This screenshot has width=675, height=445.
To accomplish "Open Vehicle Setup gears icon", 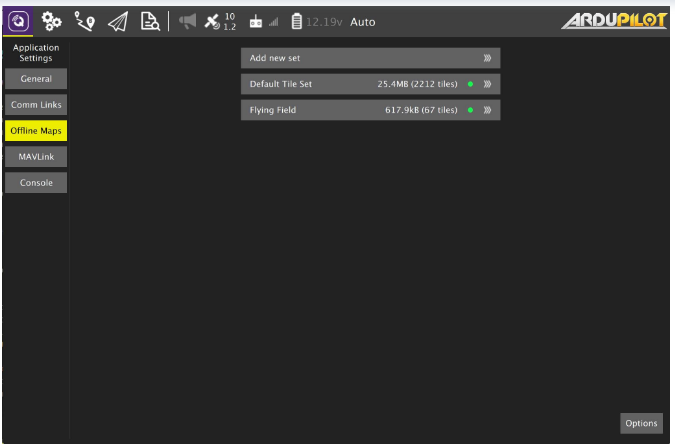I will (x=54, y=21).
